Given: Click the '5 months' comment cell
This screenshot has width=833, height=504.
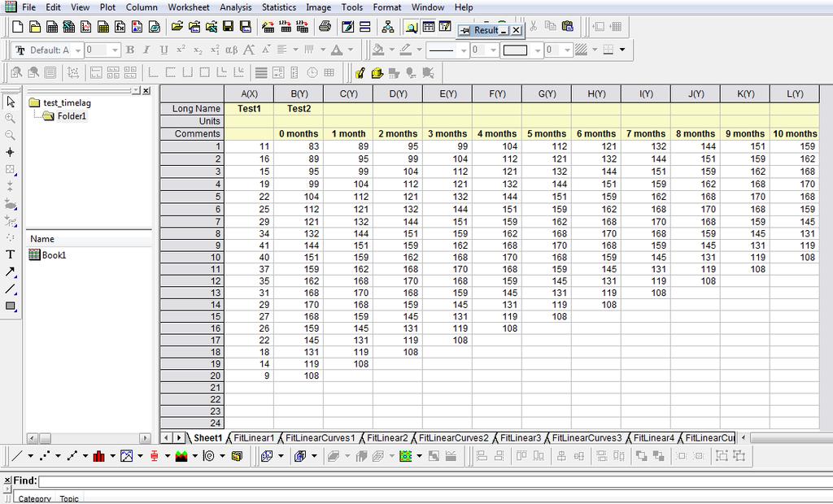Looking at the screenshot, I should pos(547,134).
